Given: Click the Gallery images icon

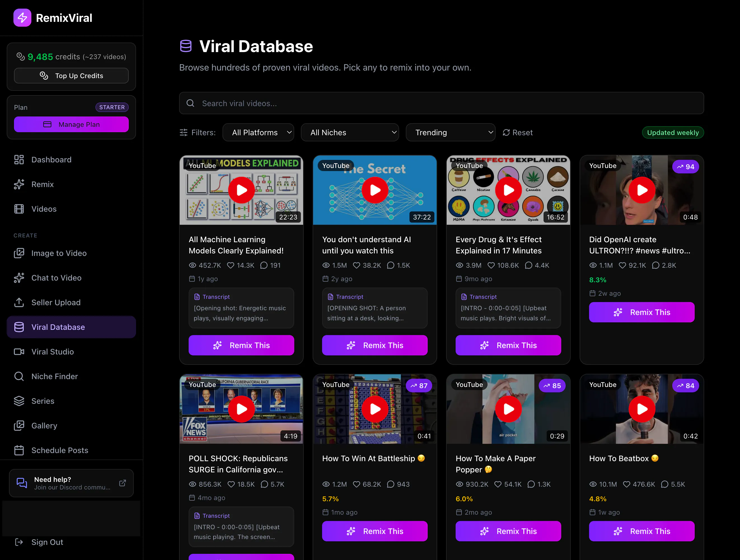Looking at the screenshot, I should (x=19, y=425).
